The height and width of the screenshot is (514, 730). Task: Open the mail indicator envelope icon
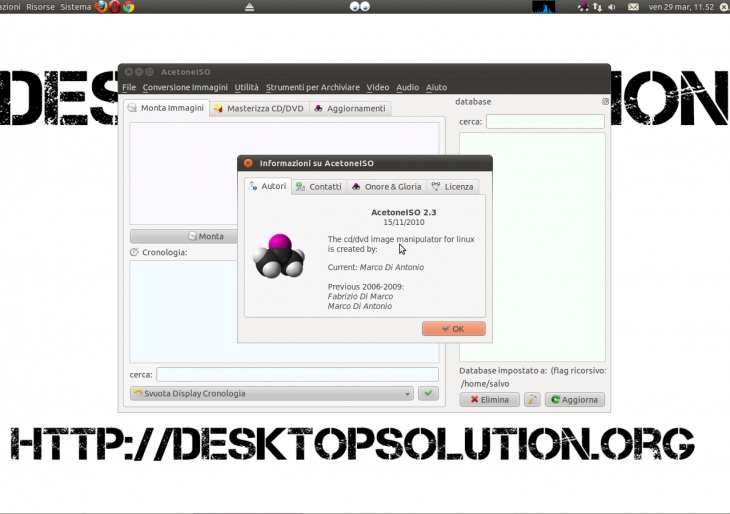(633, 7)
